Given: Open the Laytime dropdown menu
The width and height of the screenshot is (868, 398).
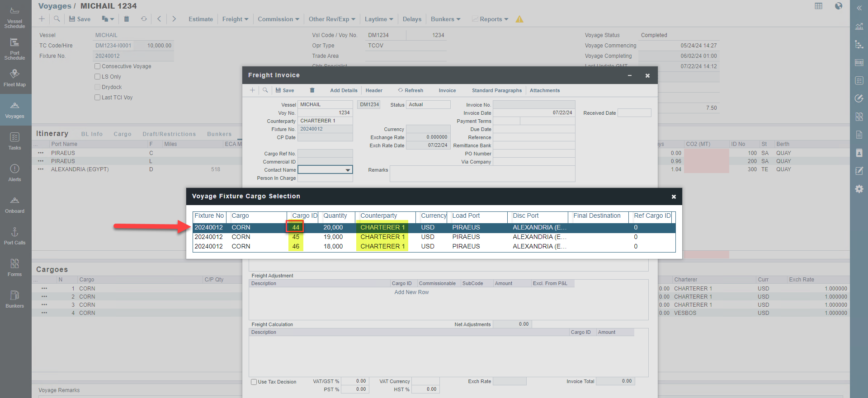Looking at the screenshot, I should coord(379,19).
